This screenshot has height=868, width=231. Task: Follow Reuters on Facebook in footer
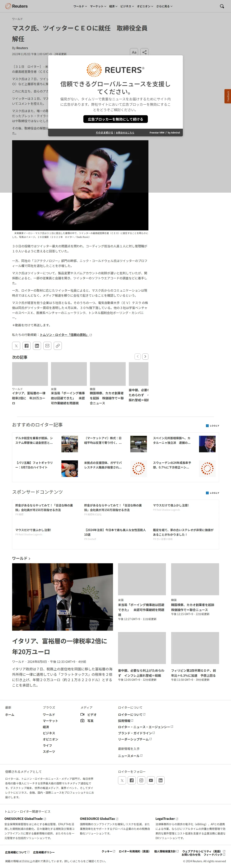point(132,780)
